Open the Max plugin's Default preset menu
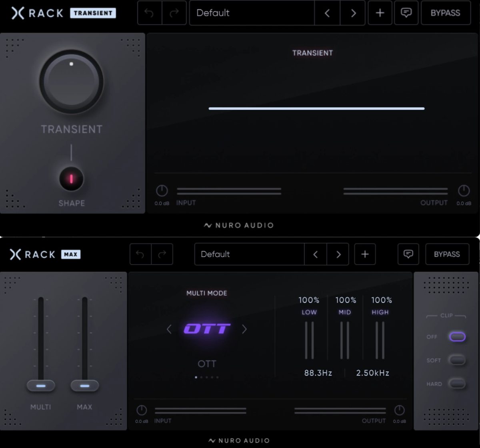Viewport: 480px width, 448px height. coord(250,254)
